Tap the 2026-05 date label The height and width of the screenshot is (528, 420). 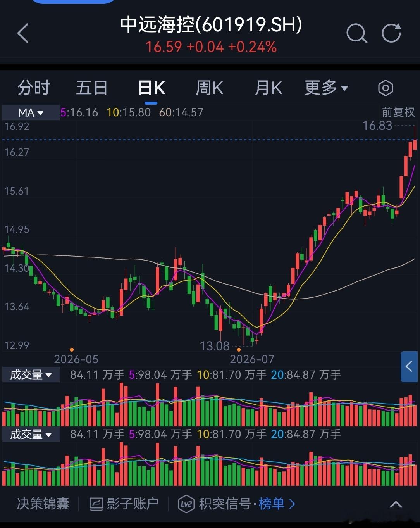[76, 359]
